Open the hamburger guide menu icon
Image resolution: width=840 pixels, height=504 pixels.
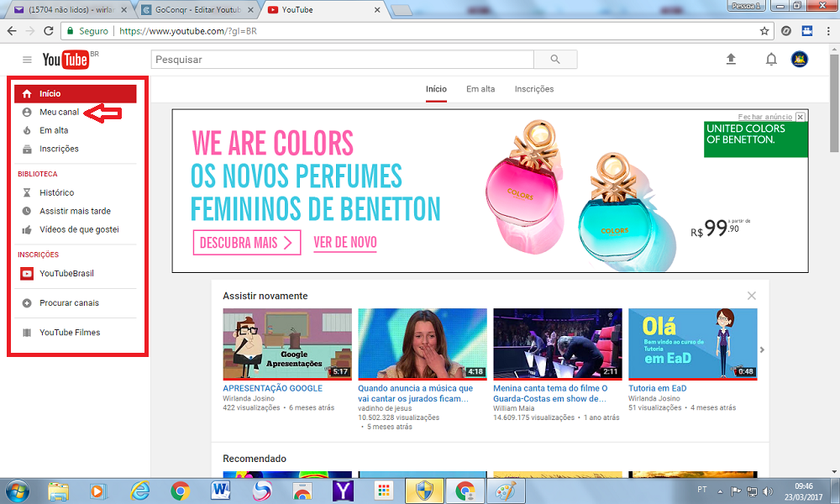[27, 60]
